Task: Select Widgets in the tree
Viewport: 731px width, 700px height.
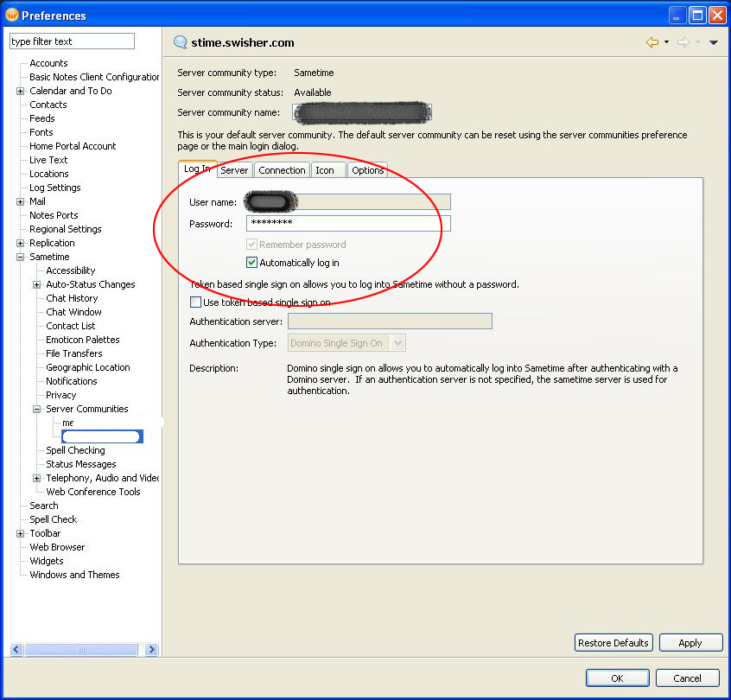Action: pyautogui.click(x=46, y=561)
